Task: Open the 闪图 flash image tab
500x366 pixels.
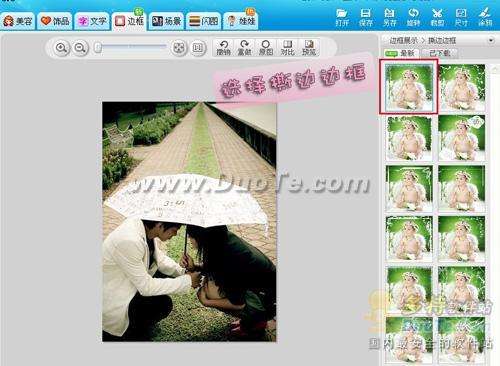Action: coord(203,21)
